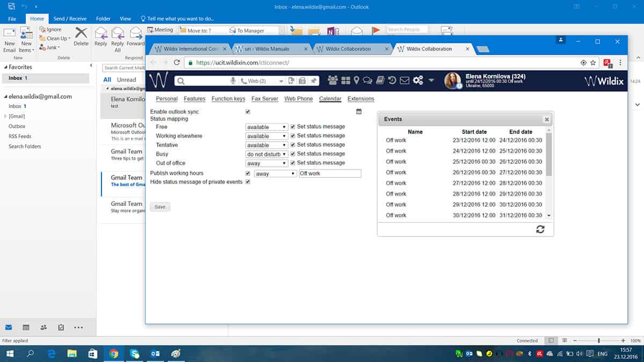This screenshot has height=362, width=644.
Task: Open the Out of office status dropdown
Action: (x=267, y=163)
